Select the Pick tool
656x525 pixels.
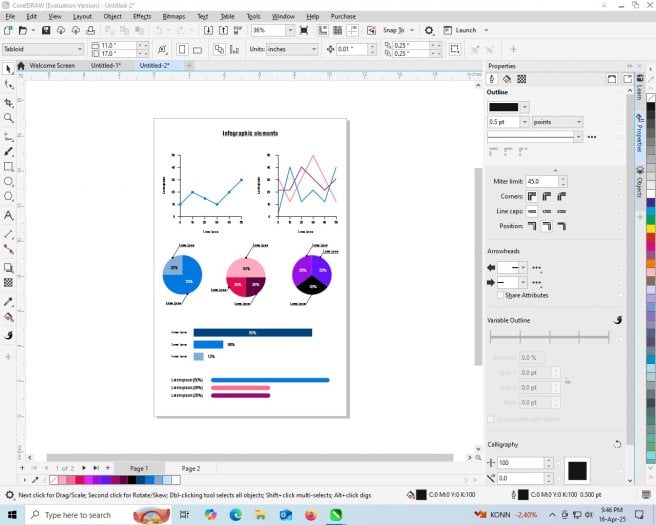pyautogui.click(x=8, y=69)
